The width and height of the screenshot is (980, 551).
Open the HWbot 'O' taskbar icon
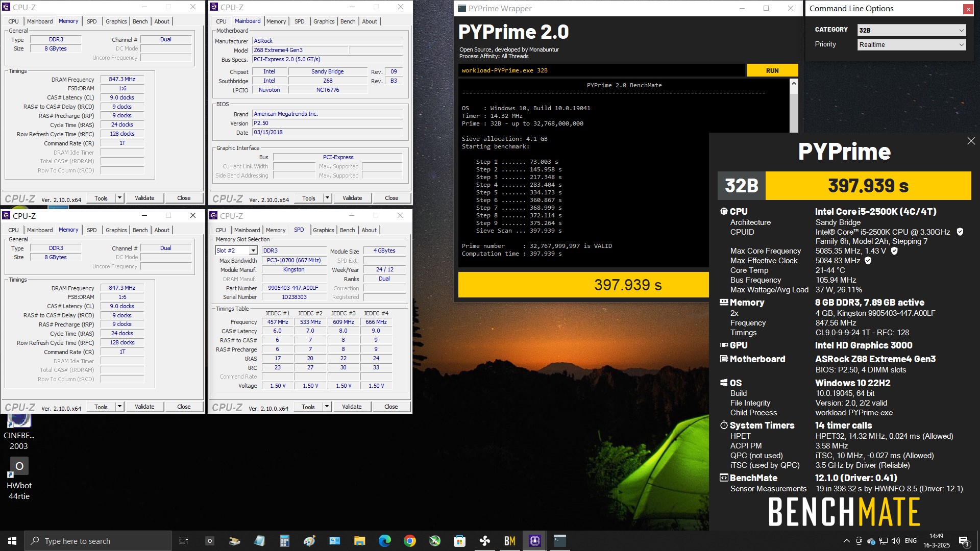[209, 541]
